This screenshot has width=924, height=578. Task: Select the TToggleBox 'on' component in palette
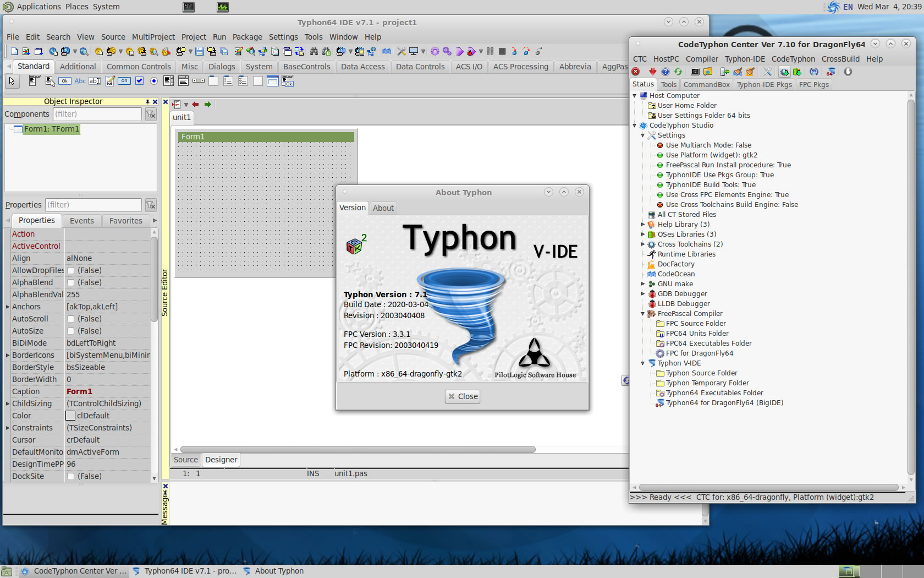(124, 81)
